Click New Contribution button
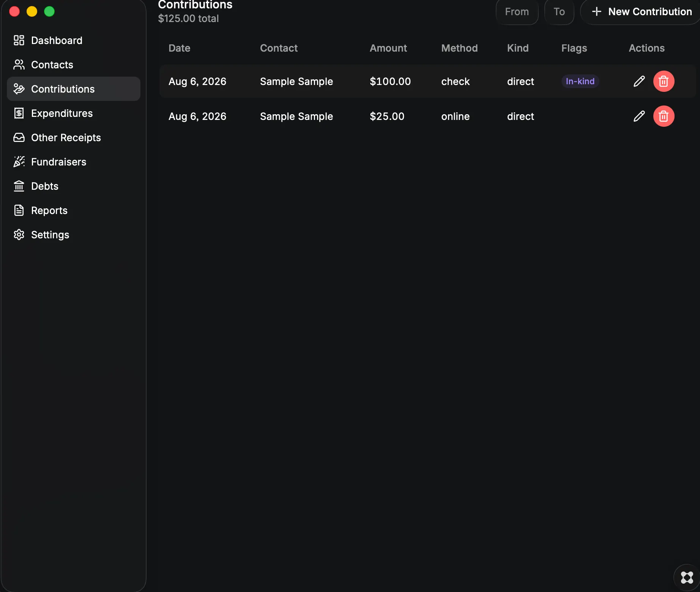 click(640, 12)
